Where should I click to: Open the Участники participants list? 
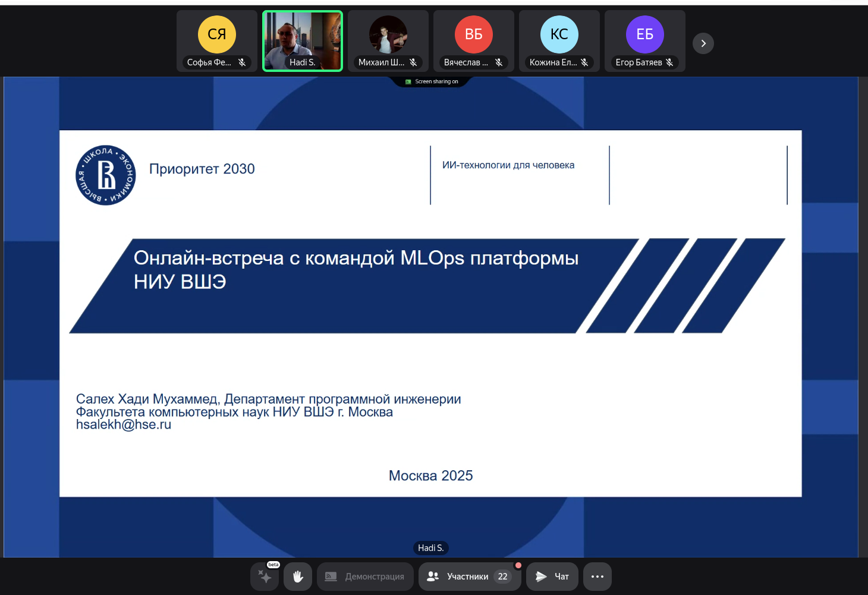(470, 577)
